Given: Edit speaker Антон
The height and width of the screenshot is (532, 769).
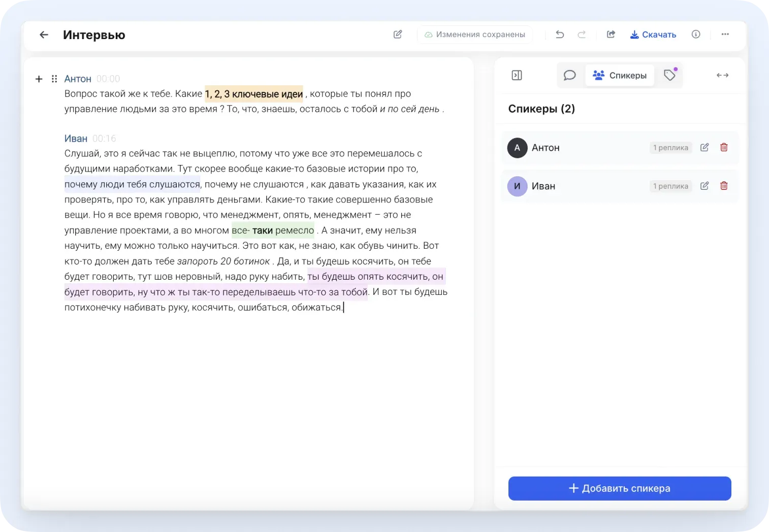Looking at the screenshot, I should [x=704, y=147].
